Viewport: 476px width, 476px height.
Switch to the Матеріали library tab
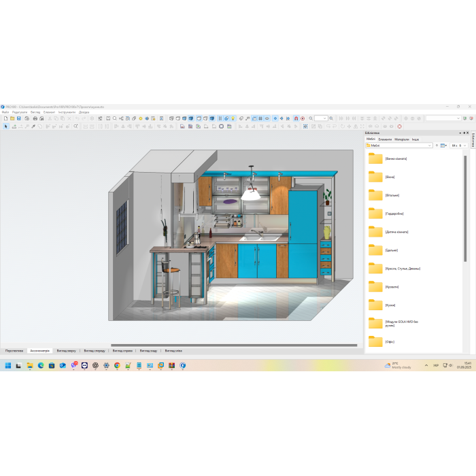tap(402, 139)
